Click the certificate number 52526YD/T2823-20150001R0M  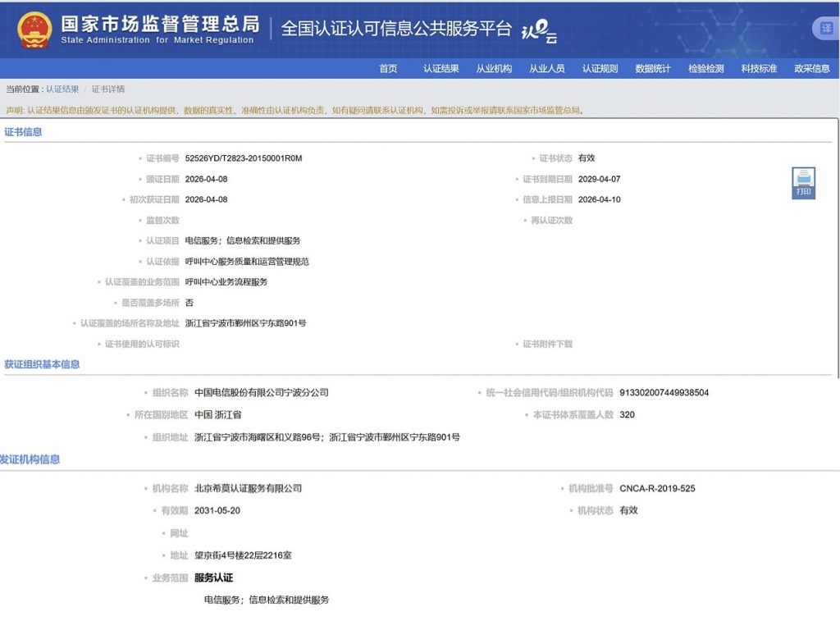pos(244,158)
